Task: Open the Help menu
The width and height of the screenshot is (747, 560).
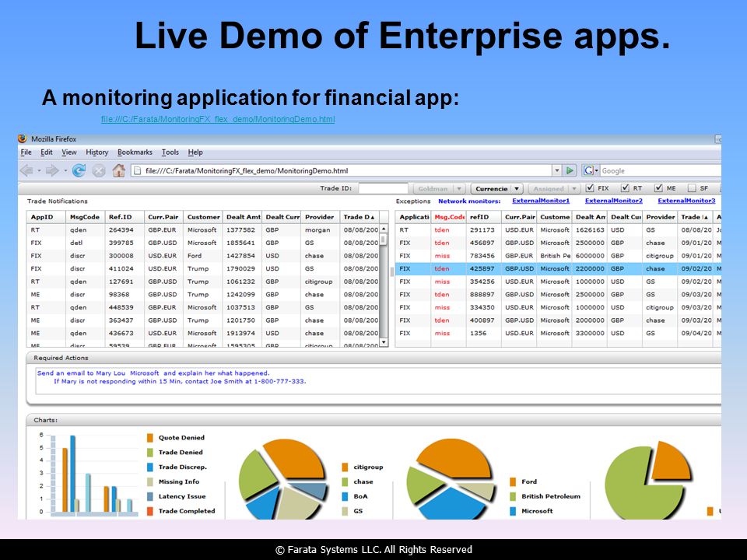Action: pyautogui.click(x=195, y=152)
